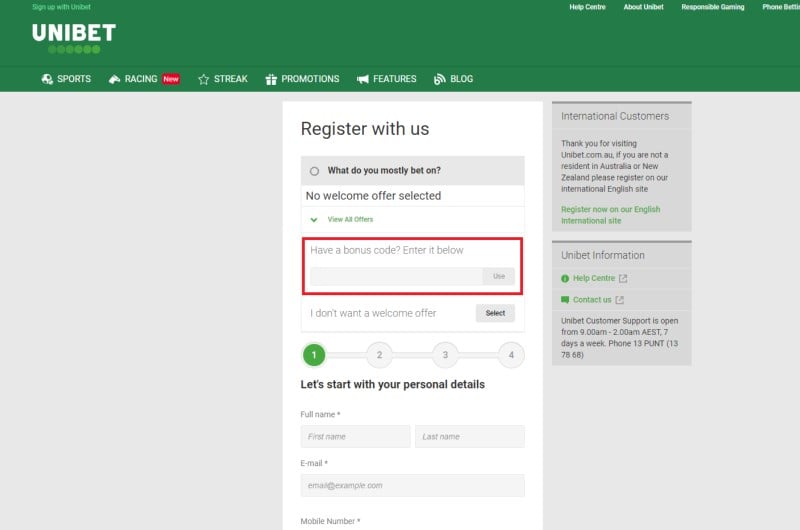Click the Streak star icon
The width and height of the screenshot is (800, 530).
tap(204, 79)
